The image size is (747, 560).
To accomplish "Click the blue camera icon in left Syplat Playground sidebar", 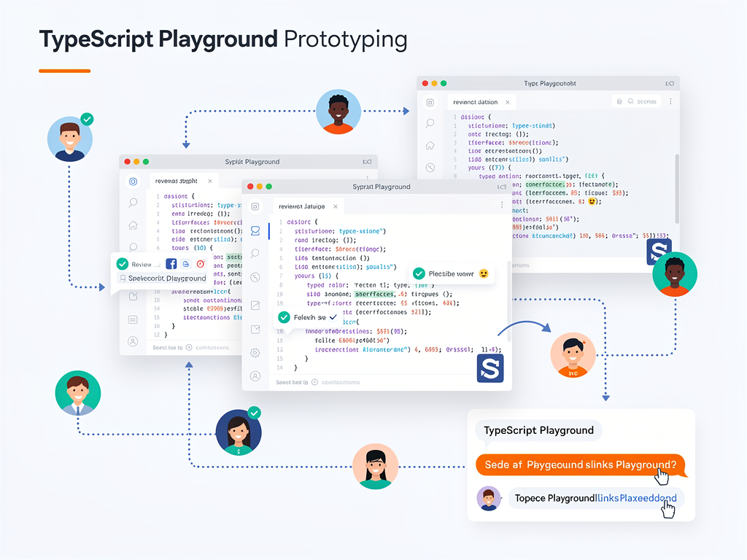I will pos(133,182).
